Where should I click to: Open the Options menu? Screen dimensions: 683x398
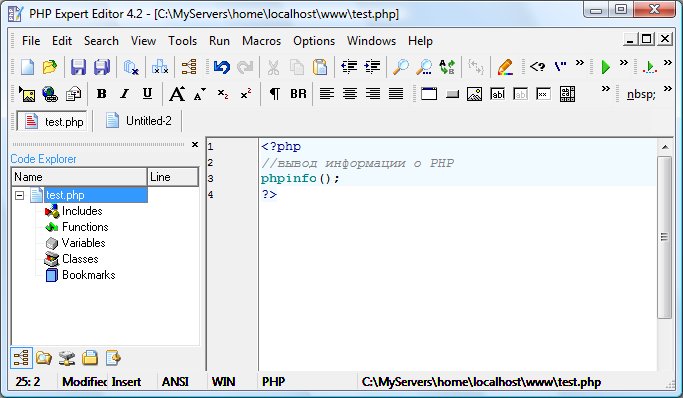(x=314, y=41)
